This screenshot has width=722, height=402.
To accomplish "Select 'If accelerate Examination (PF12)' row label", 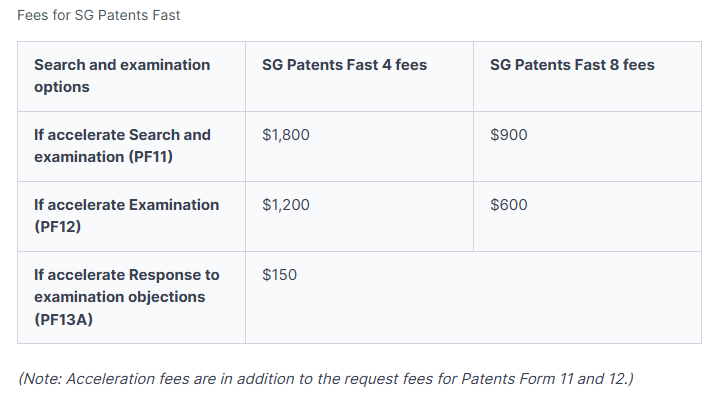I will point(126,216).
